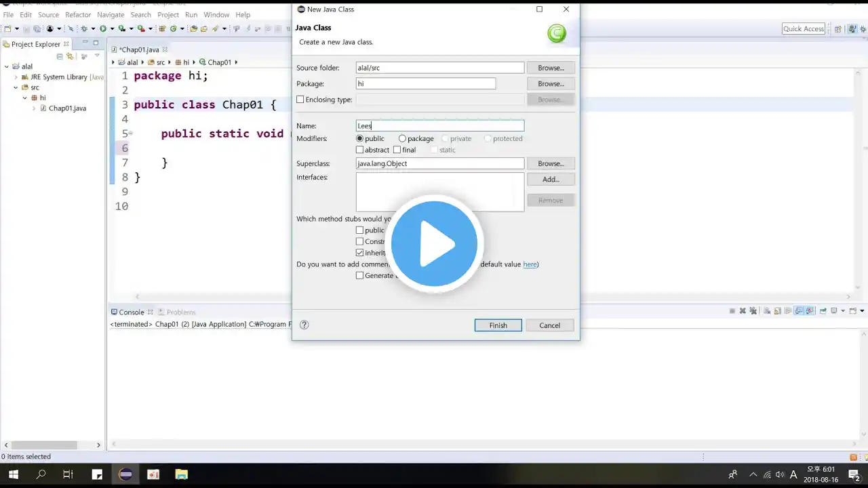This screenshot has width=868, height=488.
Task: Click Collapse All in Project Explorer
Action: tap(60, 56)
